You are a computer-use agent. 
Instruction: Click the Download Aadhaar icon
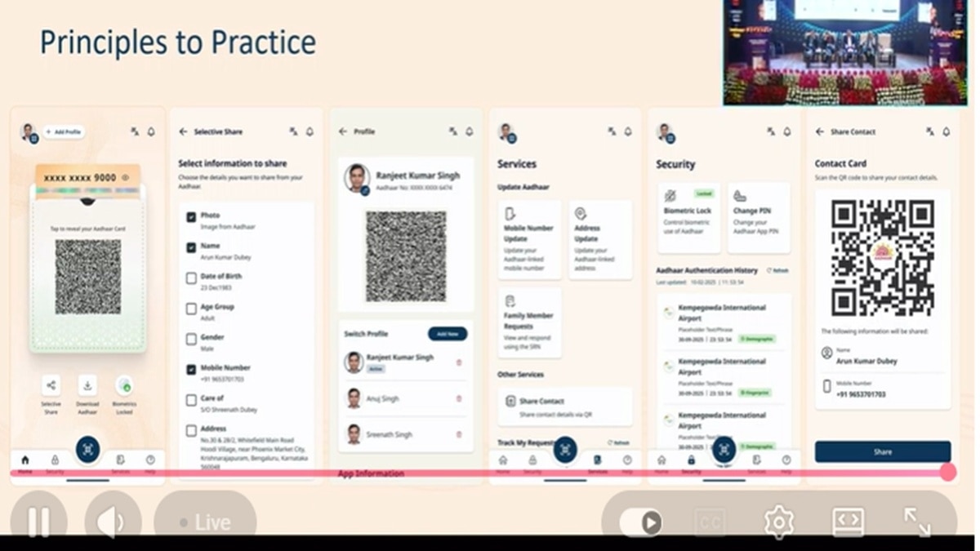point(87,385)
